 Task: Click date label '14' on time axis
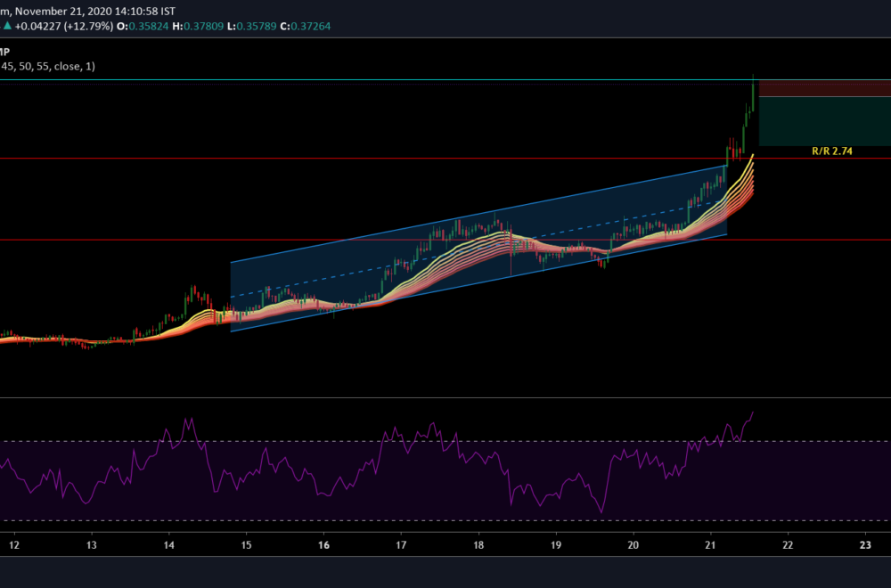click(x=168, y=545)
